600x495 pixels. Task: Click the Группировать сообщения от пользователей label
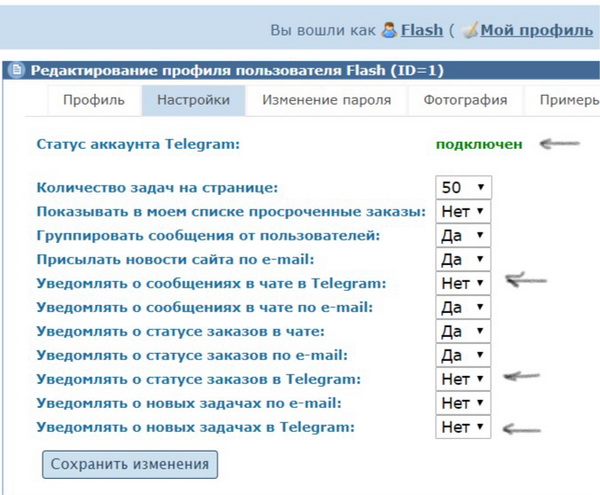208,236
